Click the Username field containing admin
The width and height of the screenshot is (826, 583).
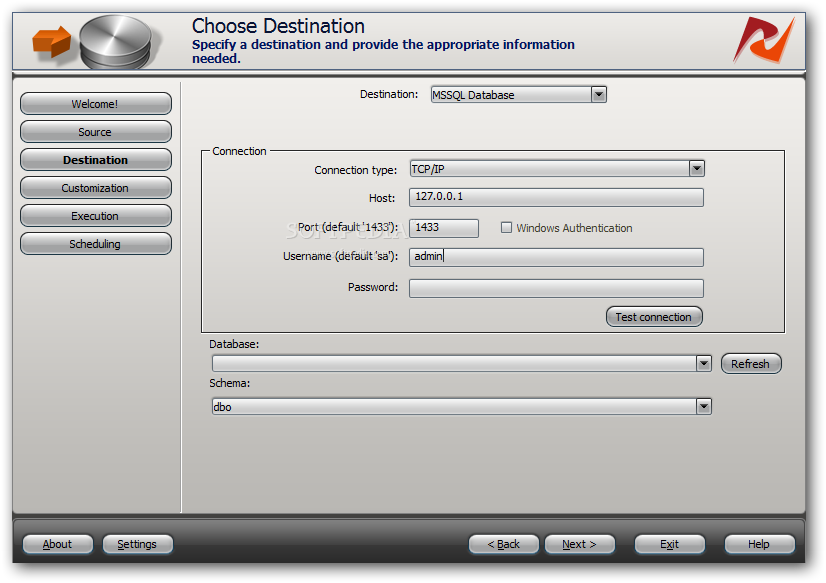click(556, 257)
